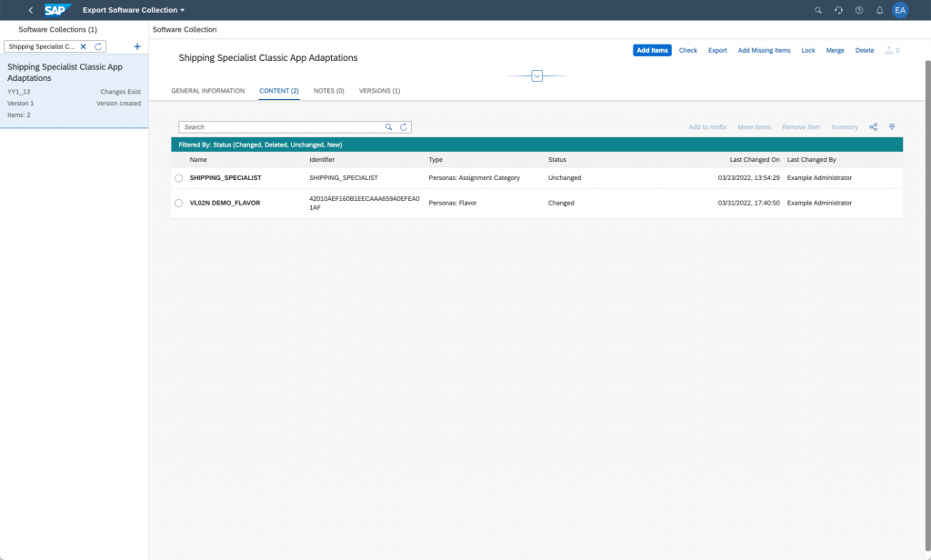Click the Changed status cell
This screenshot has width=931, height=560.
(561, 203)
